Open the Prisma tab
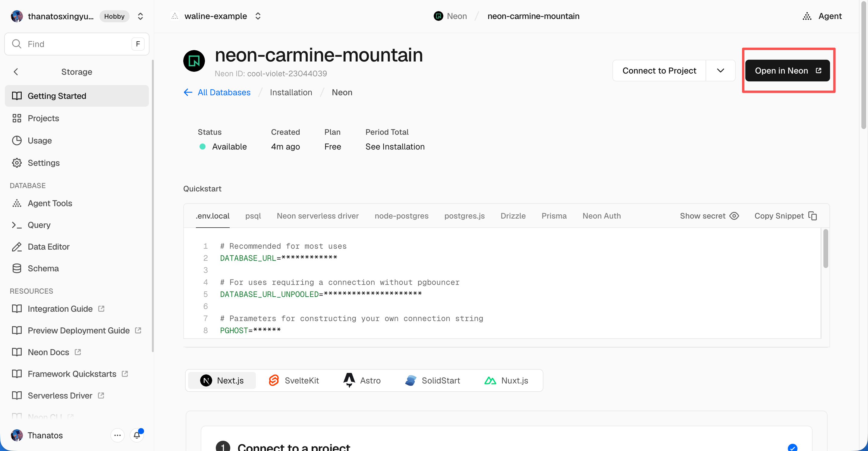Image resolution: width=868 pixels, height=451 pixels. click(554, 216)
